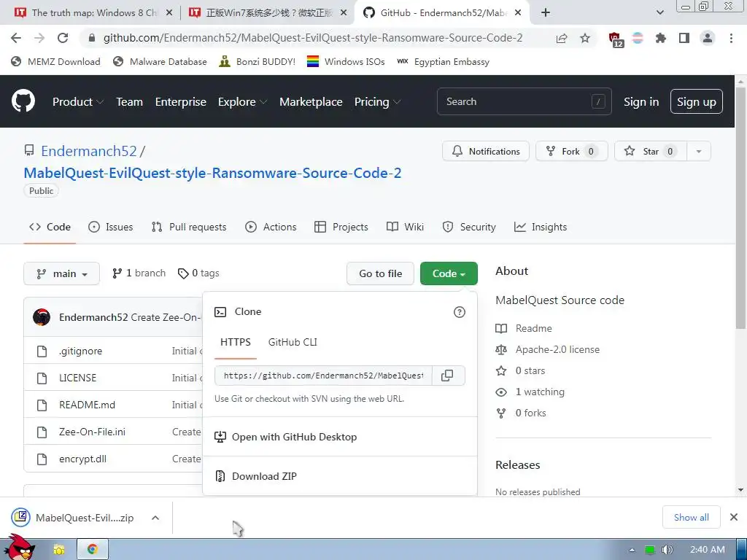747x560 pixels.
Task: Open the uBlock shield extension icon
Action: tap(616, 39)
